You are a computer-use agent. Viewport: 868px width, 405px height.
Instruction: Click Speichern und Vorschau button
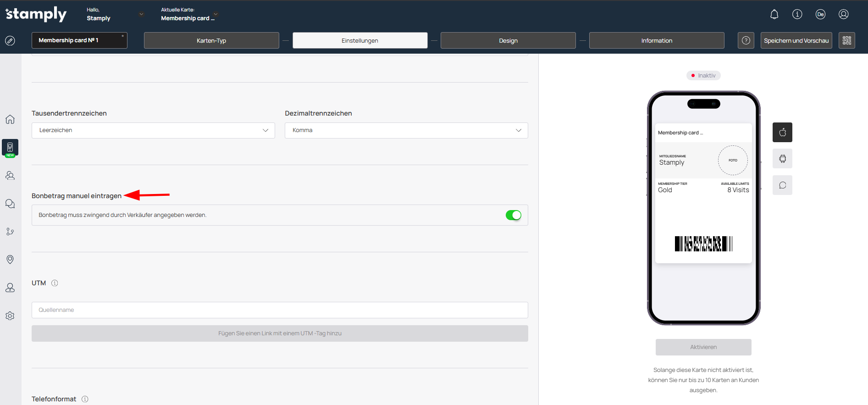pos(796,40)
